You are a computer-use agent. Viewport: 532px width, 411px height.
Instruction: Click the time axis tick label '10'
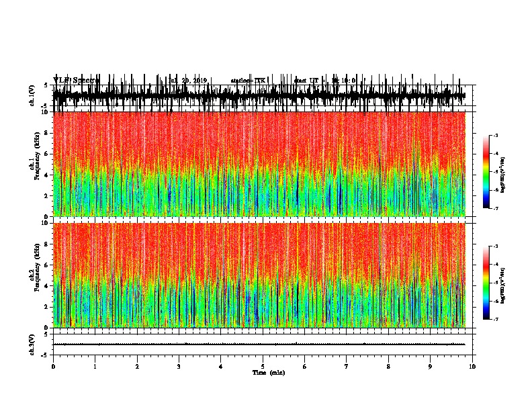point(472,367)
